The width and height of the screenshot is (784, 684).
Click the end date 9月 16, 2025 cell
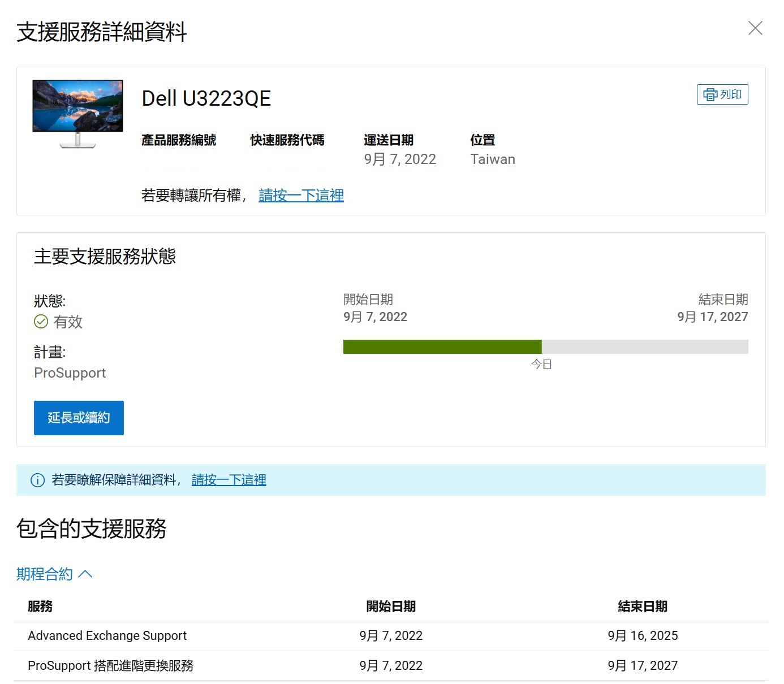tap(643, 636)
